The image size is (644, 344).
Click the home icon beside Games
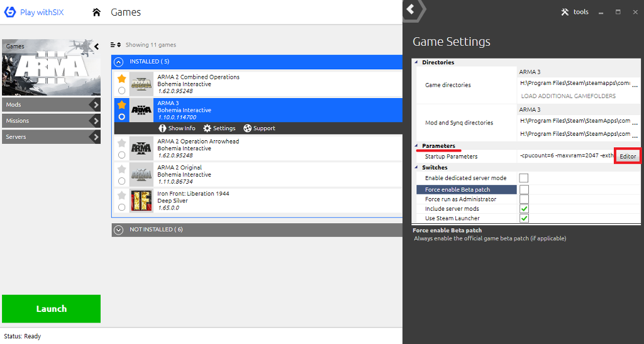[96, 13]
